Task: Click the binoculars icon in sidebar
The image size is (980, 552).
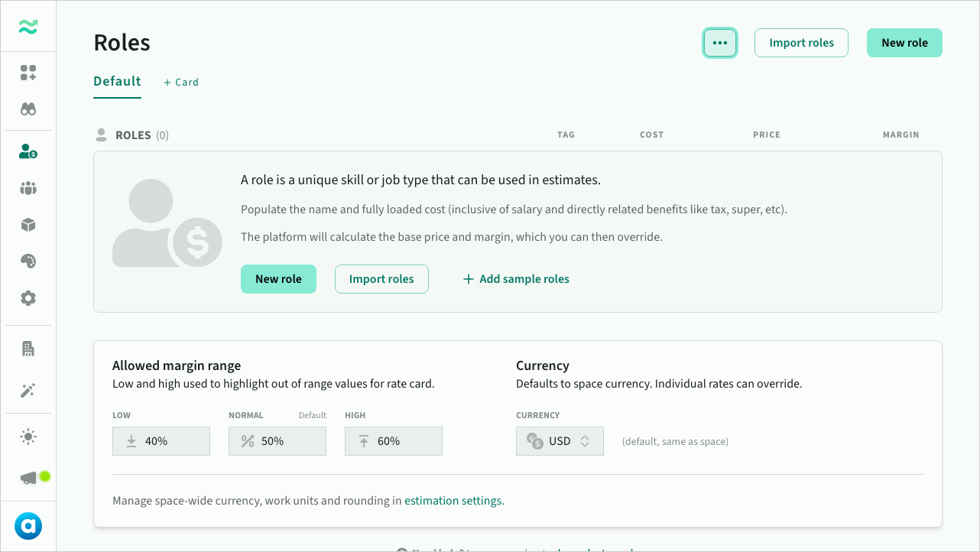Action: (x=28, y=109)
